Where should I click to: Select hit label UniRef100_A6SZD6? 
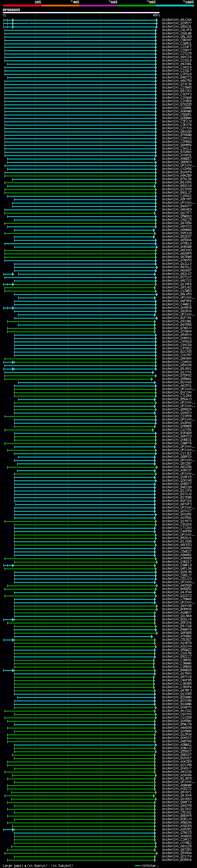pyautogui.click(x=177, y=467)
